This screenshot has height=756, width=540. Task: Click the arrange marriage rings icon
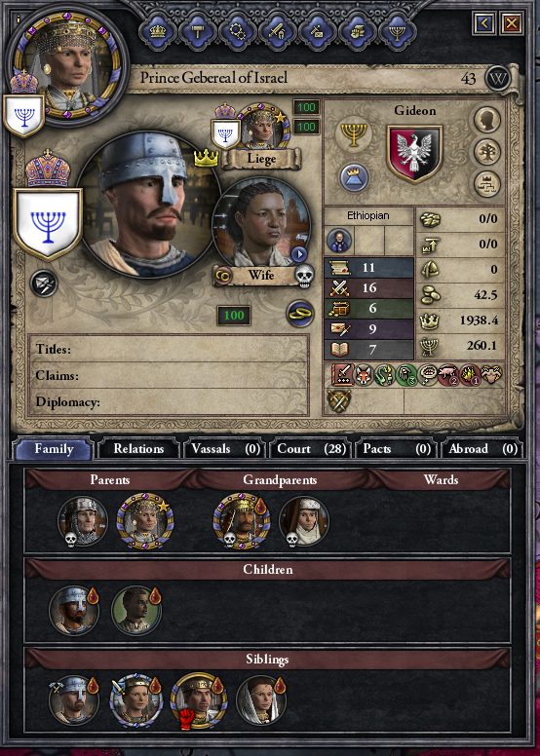point(300,314)
